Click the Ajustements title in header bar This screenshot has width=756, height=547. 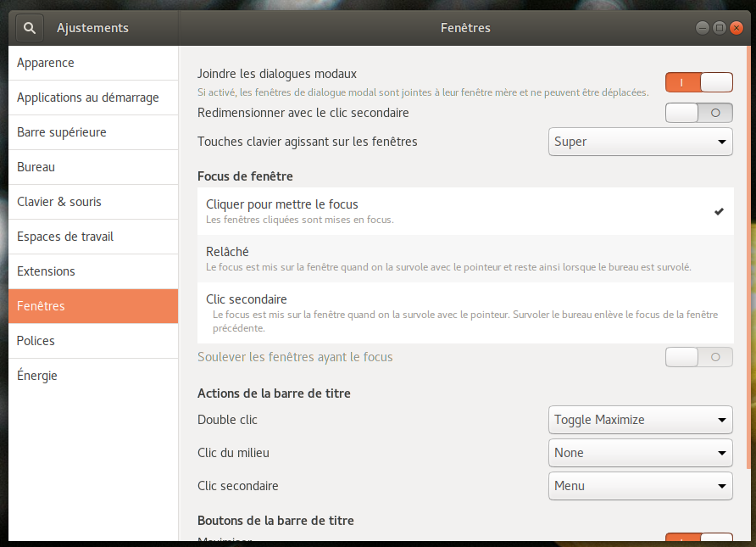pos(92,28)
